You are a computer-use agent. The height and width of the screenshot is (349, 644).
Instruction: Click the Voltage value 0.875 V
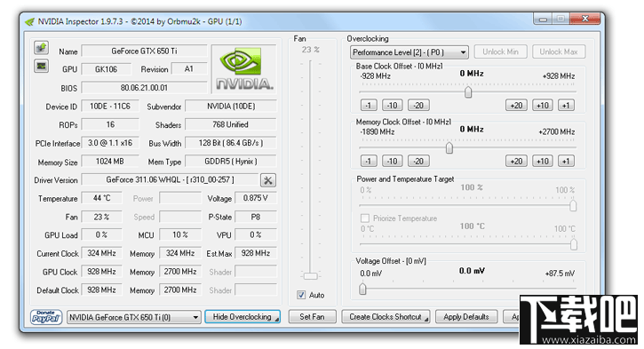(256, 198)
